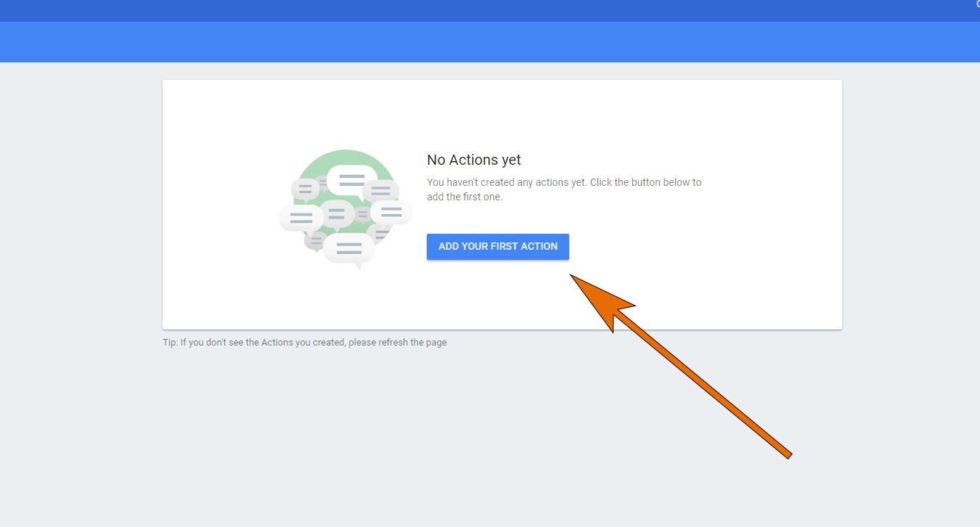
Task: Click the bottom speech bubble in the illustration
Action: click(350, 247)
